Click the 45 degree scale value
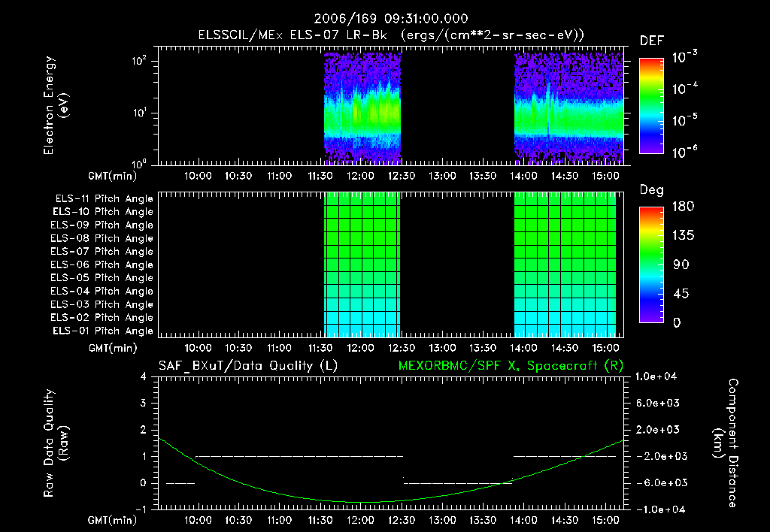770x532 pixels. 681,294
